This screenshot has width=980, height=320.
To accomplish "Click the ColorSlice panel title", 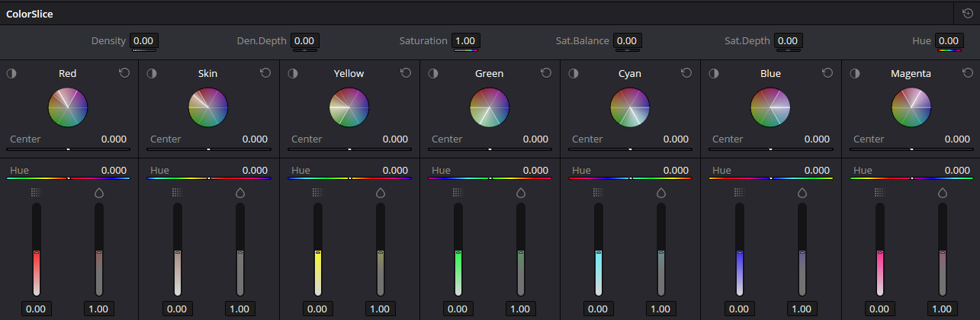I will coord(30,14).
